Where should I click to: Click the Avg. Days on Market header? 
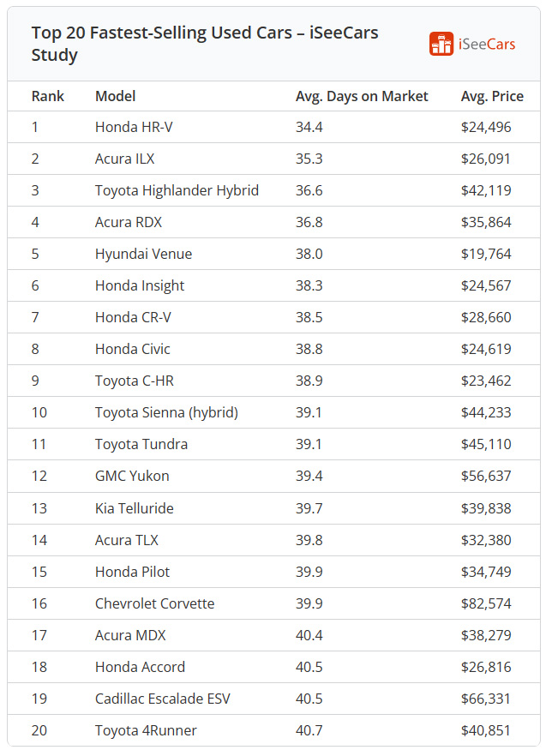tap(362, 96)
